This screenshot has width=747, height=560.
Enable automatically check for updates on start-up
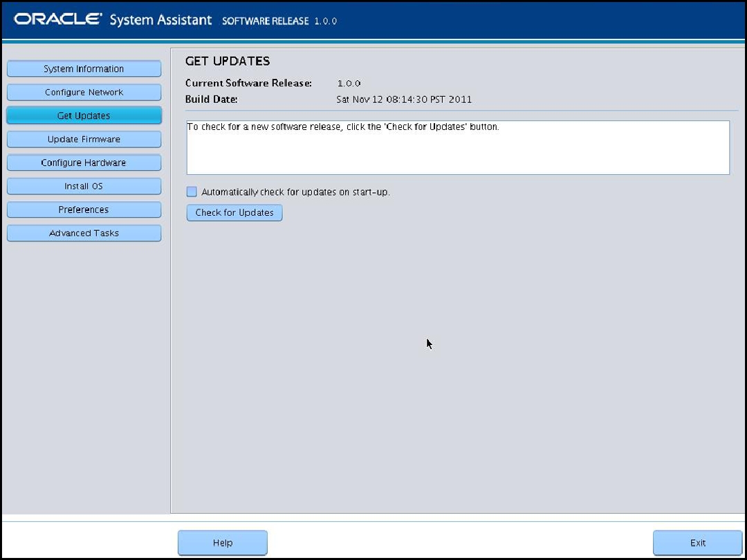[x=192, y=192]
